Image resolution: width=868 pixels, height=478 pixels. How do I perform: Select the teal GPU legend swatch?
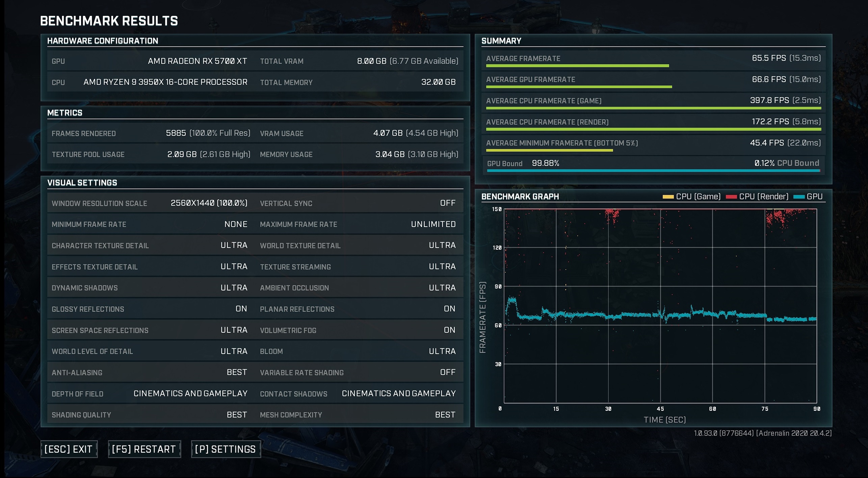[x=799, y=197]
